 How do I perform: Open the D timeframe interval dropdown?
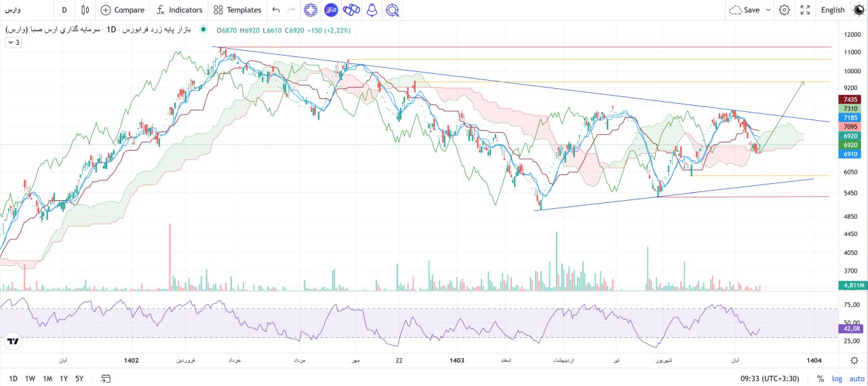pyautogui.click(x=64, y=10)
